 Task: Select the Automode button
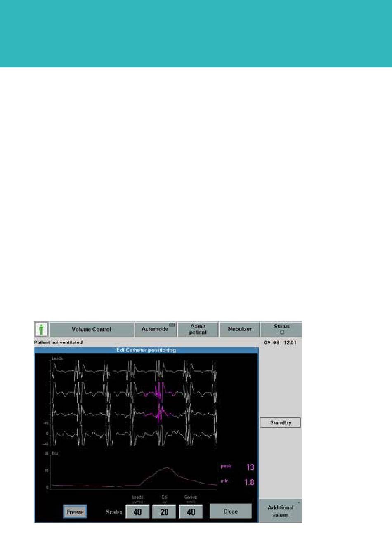coord(156,330)
